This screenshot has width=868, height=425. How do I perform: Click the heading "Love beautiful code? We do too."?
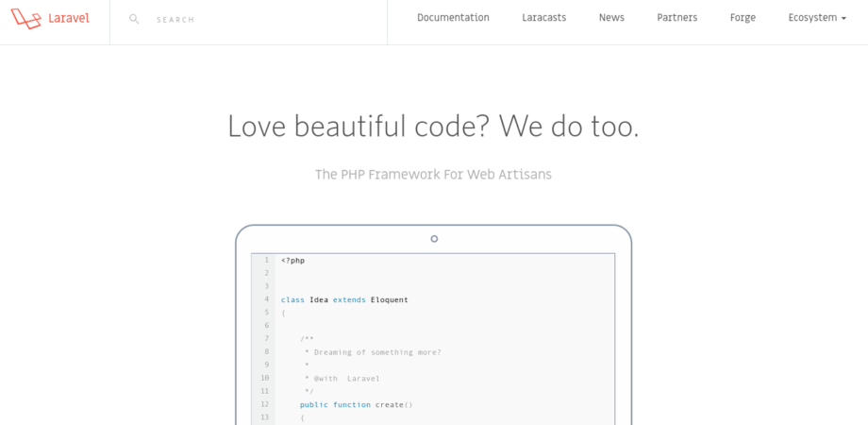(433, 127)
